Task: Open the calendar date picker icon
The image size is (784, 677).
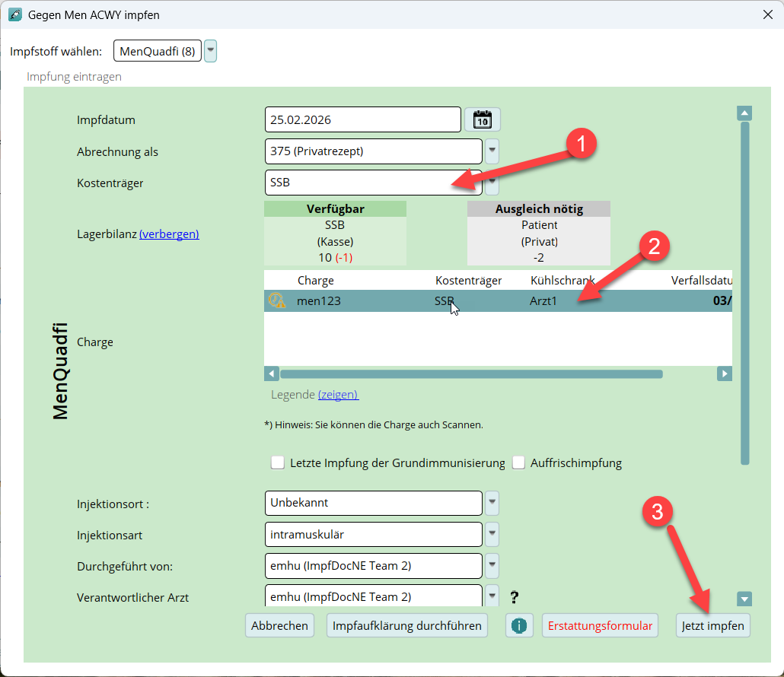Action: [482, 119]
